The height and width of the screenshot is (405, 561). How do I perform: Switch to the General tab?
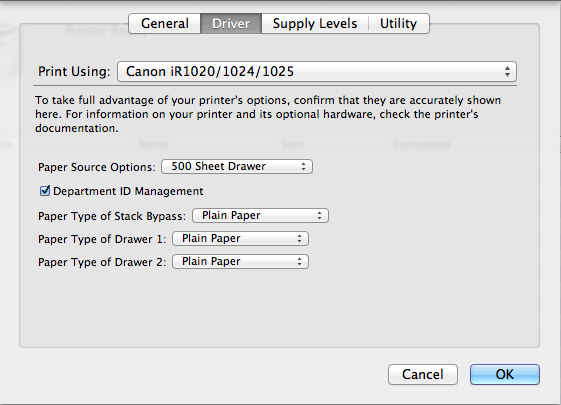pos(165,24)
